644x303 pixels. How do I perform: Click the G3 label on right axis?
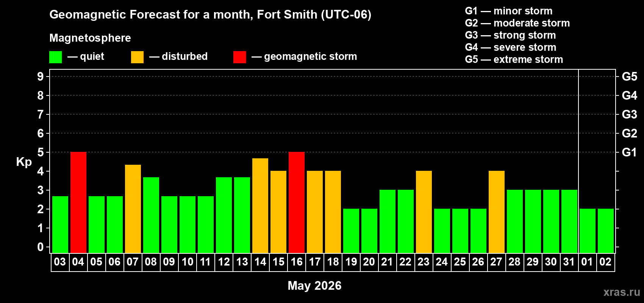629,114
